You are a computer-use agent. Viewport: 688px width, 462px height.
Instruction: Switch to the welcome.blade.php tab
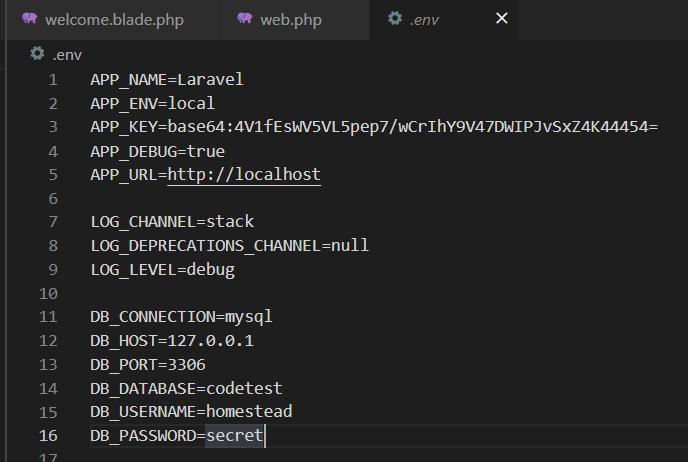pyautogui.click(x=113, y=20)
